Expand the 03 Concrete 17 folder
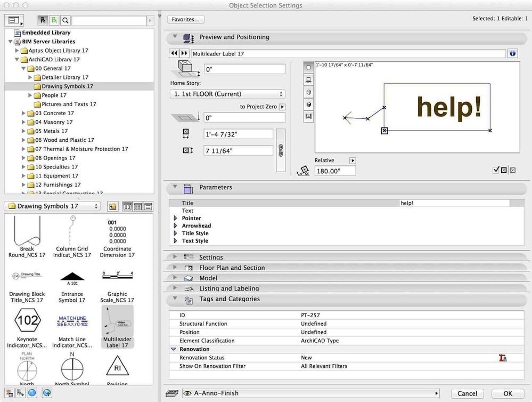Viewport: 532px width, 402px height. point(23,113)
